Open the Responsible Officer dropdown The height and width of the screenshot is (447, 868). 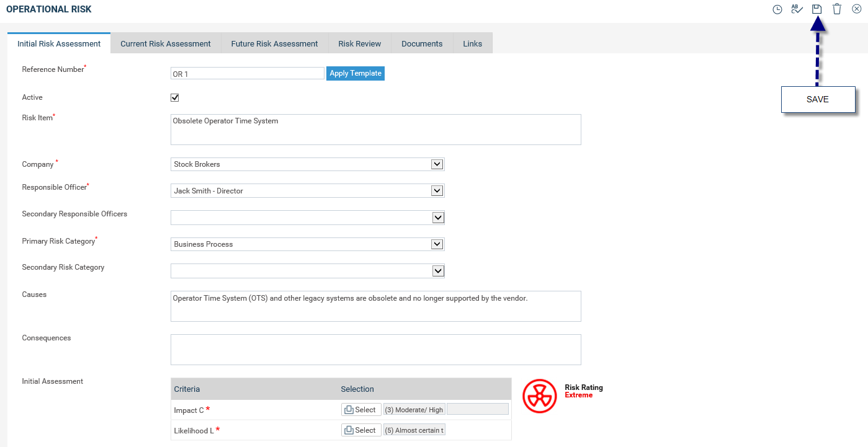[x=437, y=191]
